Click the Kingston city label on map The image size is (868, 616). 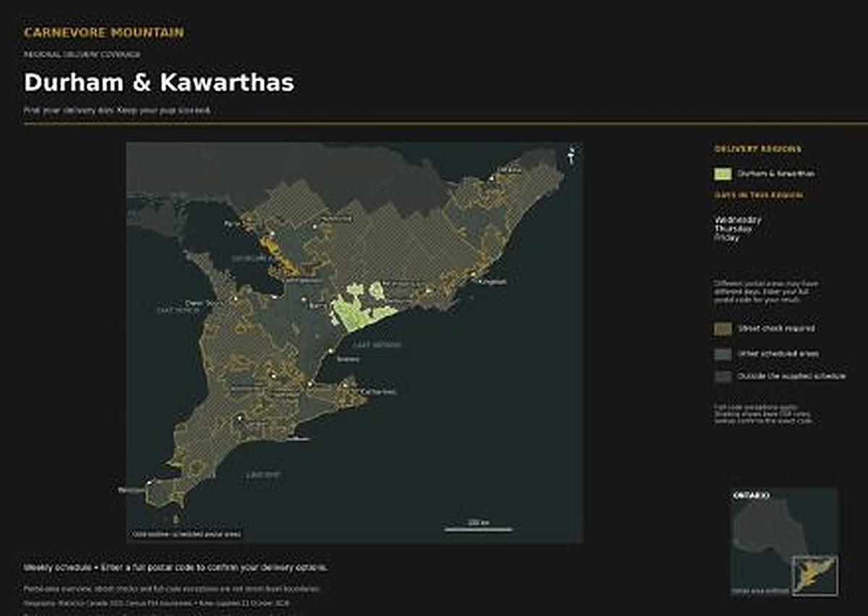point(491,282)
